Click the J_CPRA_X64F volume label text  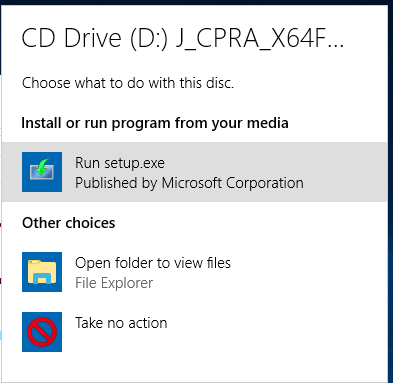point(260,38)
